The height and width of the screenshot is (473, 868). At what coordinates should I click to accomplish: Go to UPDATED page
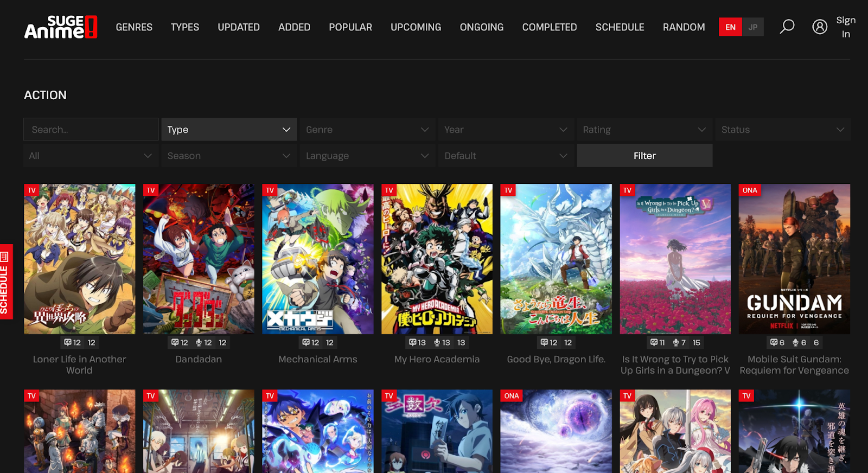[x=239, y=27]
